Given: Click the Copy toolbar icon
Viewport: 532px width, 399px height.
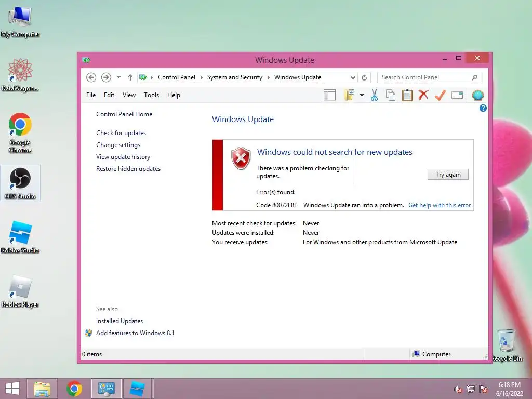Looking at the screenshot, I should (391, 96).
